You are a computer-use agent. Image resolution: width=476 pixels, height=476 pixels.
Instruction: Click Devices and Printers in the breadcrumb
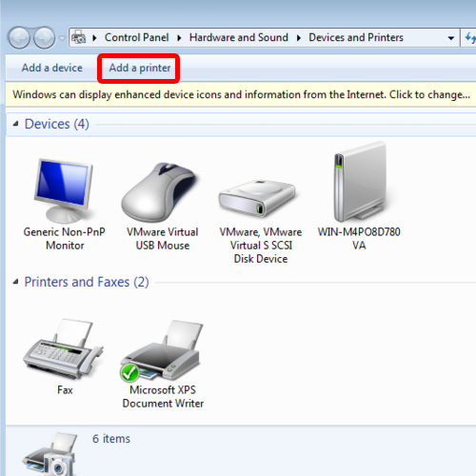click(x=356, y=37)
